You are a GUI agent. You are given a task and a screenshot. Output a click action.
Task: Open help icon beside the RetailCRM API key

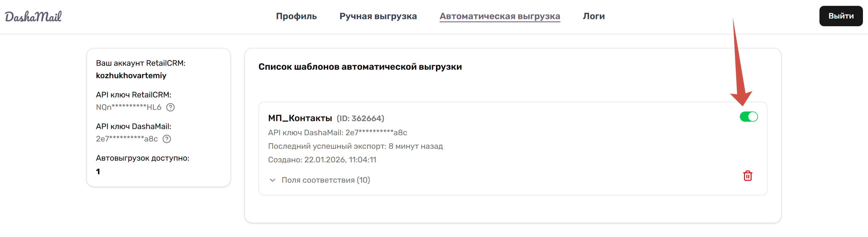tap(170, 107)
